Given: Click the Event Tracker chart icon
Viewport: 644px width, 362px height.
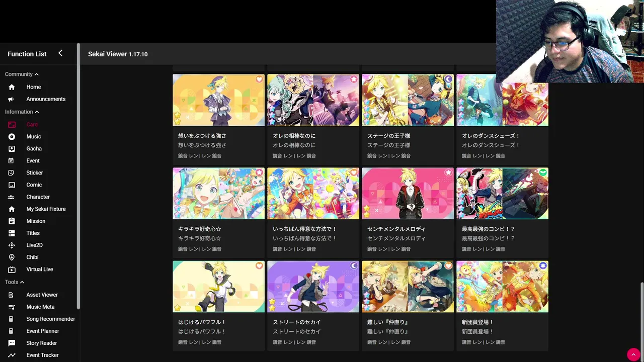Looking at the screenshot, I should pyautogui.click(x=12, y=355).
